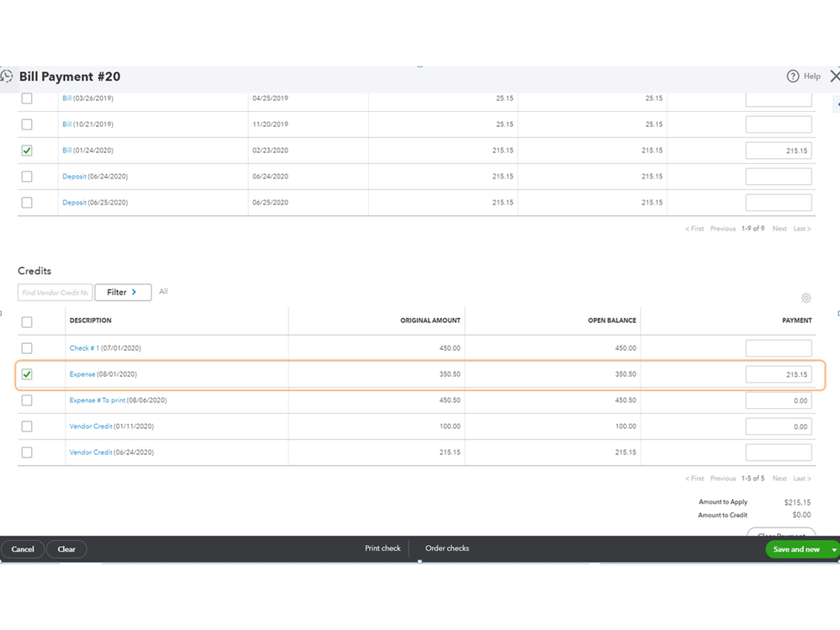840x630 pixels.
Task: Check the Deposit (06/25/2020) checkbox
Action: pyautogui.click(x=27, y=203)
